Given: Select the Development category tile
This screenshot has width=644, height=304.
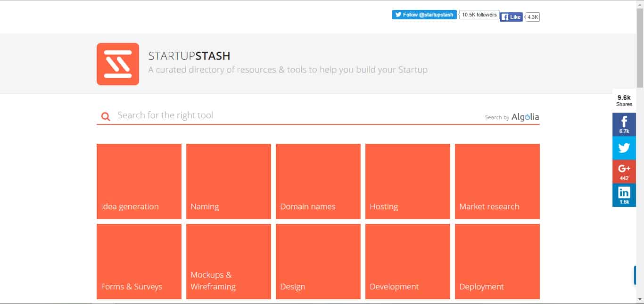Looking at the screenshot, I should pyautogui.click(x=407, y=262).
